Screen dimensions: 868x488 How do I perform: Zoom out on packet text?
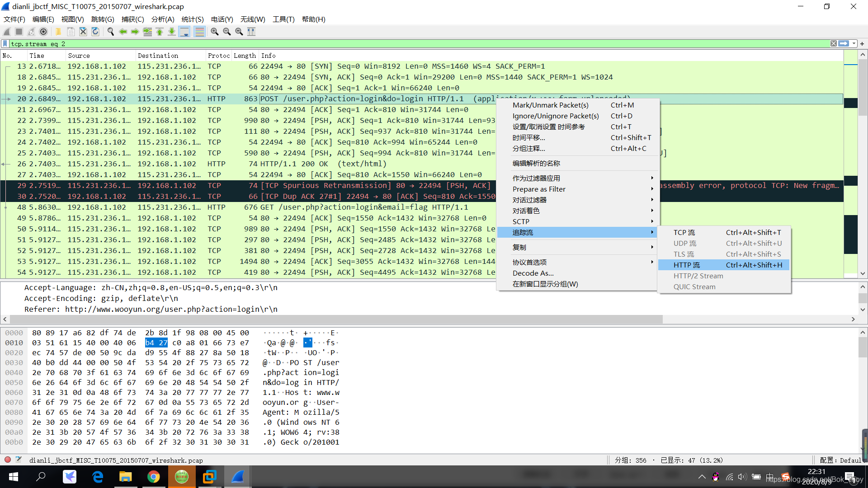click(x=227, y=32)
